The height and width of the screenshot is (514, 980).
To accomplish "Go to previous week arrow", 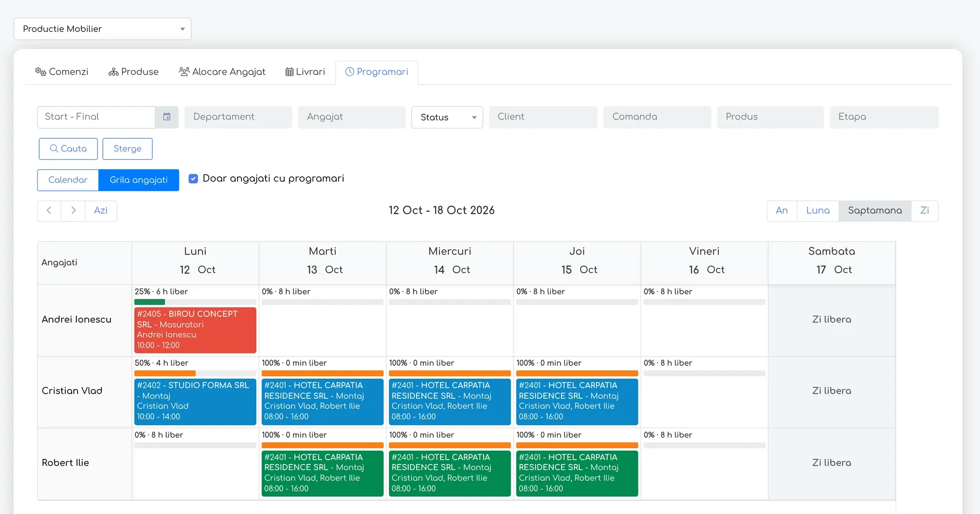I will [x=49, y=210].
